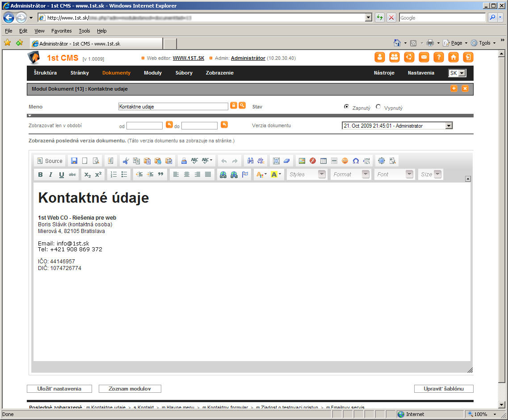Click the Meno input field
Image resolution: width=508 pixels, height=420 pixels.
tap(173, 107)
